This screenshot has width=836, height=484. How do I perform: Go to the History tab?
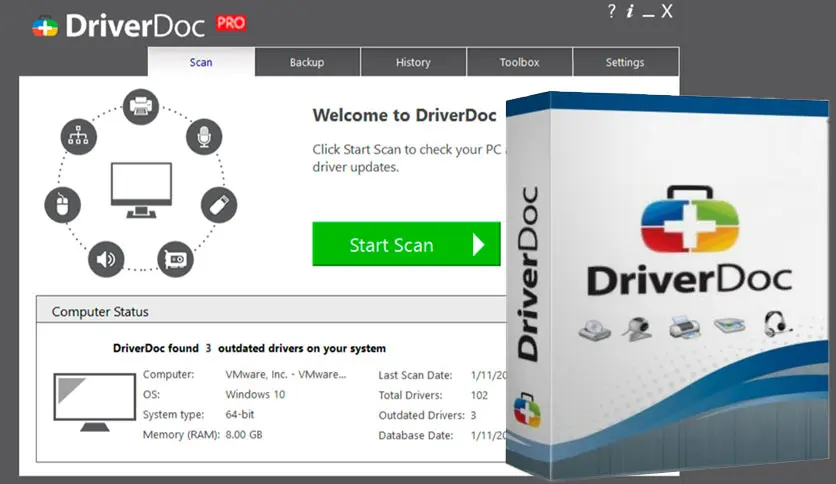click(413, 62)
